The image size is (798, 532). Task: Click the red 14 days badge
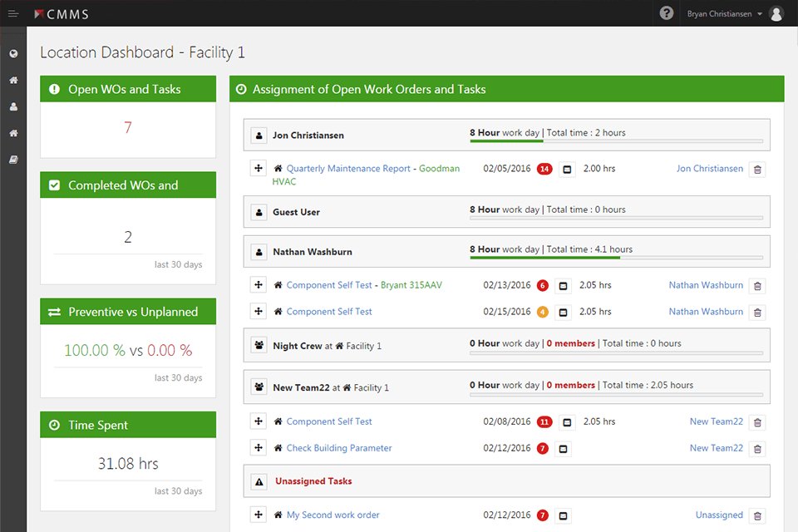[x=544, y=169]
